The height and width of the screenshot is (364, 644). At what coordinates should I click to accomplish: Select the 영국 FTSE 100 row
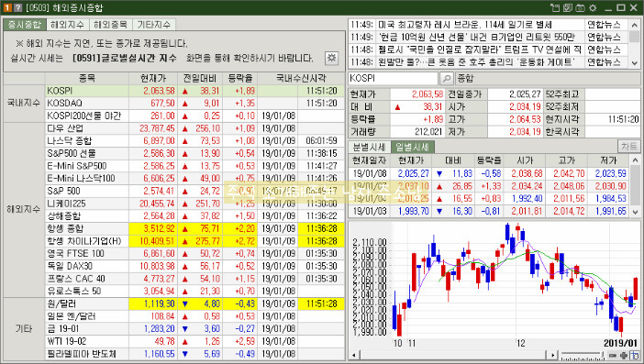[x=195, y=254]
